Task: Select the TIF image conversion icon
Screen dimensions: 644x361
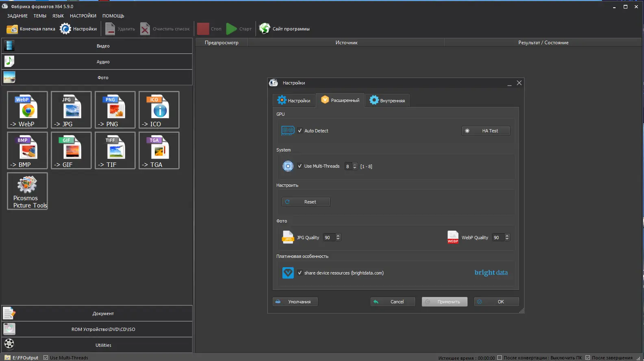Action: coord(115,150)
